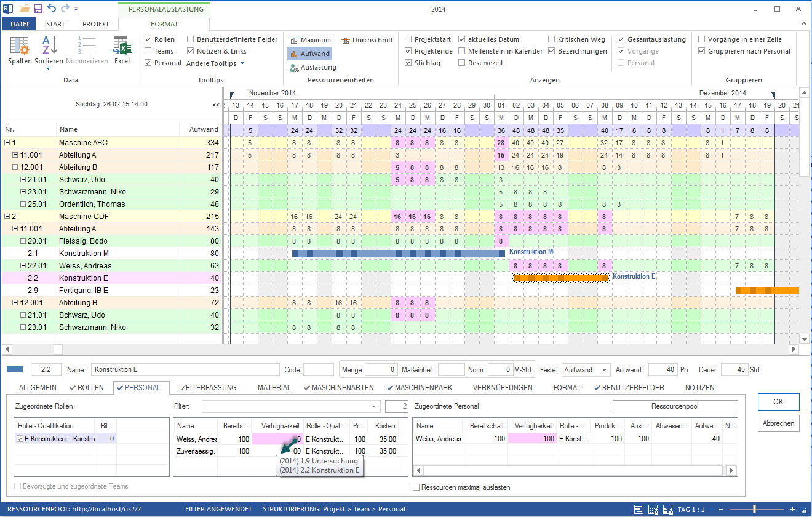Click the Gantt view icon in status bar
812x517 pixels.
coord(639,510)
